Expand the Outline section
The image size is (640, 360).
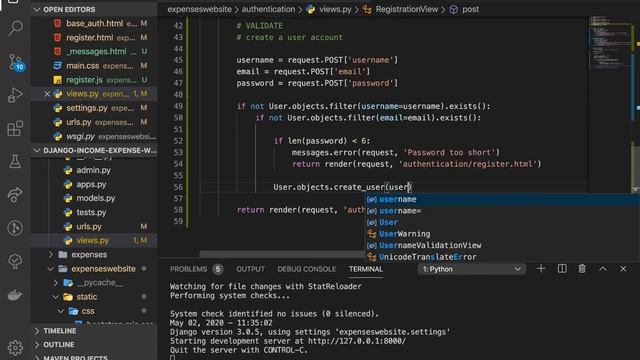tap(94, 344)
